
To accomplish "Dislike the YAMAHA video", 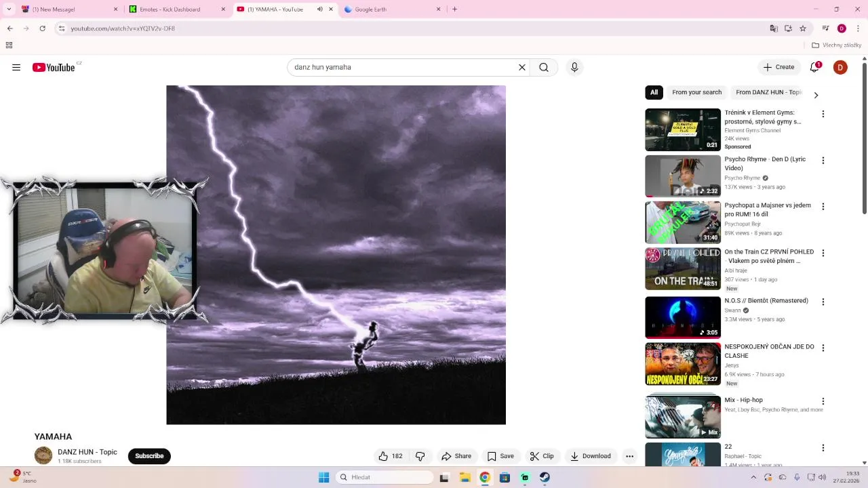I will click(420, 456).
